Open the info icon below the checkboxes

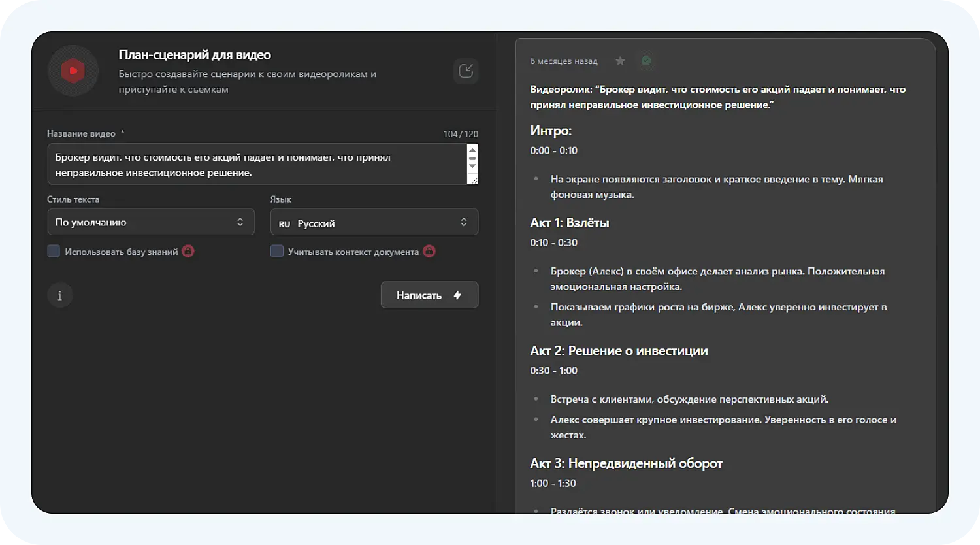(x=60, y=295)
